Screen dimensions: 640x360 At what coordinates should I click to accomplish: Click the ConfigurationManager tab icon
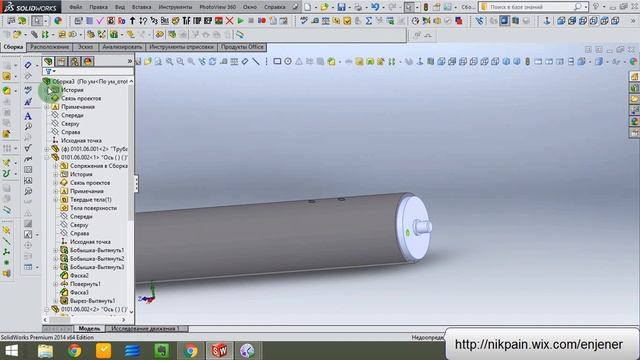coord(74,61)
